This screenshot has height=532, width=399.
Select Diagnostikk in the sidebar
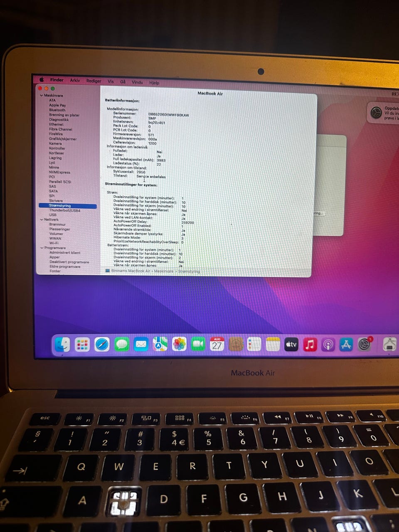tap(59, 120)
